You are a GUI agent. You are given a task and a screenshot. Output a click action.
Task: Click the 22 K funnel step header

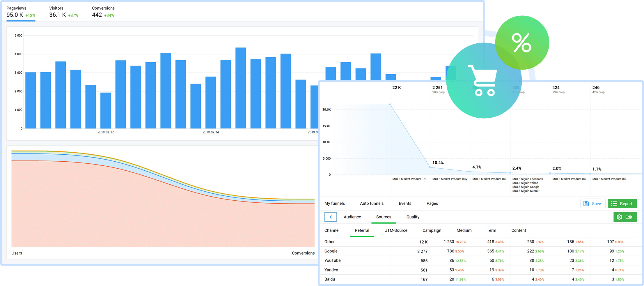[x=396, y=87]
